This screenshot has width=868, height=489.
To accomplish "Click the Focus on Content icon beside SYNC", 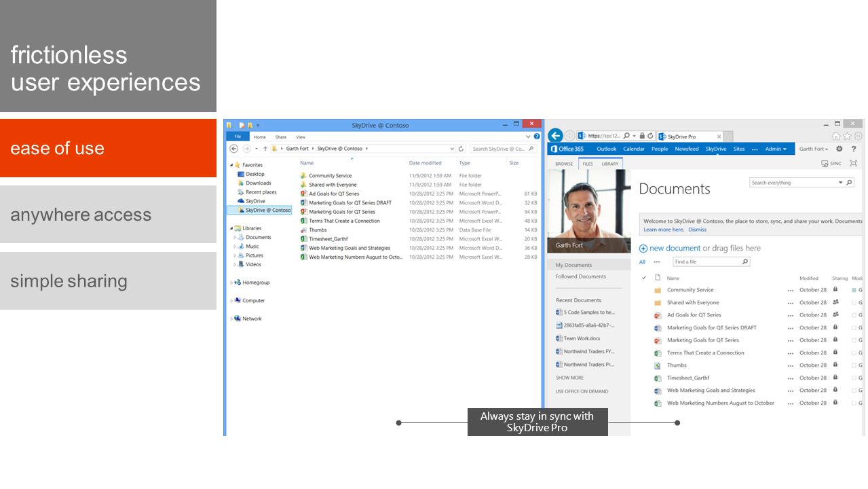I will tap(853, 164).
